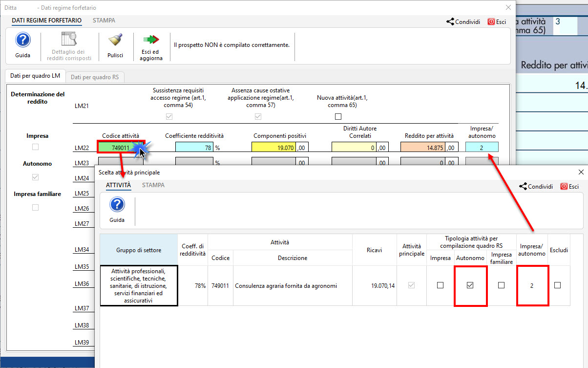Screen dimensions: 588x368
Task: Tick the Impresa familiare checkbox in activity row
Action: coord(501,285)
